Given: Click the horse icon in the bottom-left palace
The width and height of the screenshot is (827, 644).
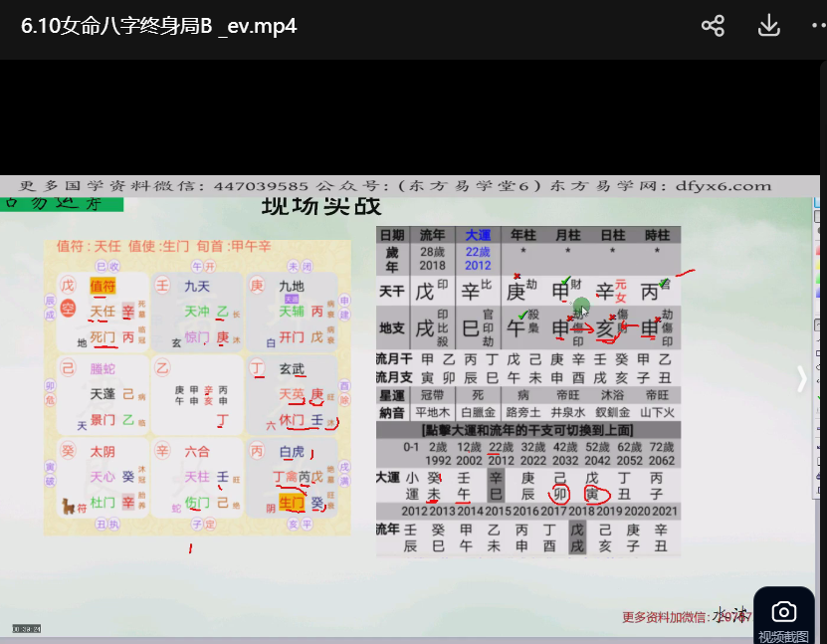Looking at the screenshot, I should click(x=70, y=506).
